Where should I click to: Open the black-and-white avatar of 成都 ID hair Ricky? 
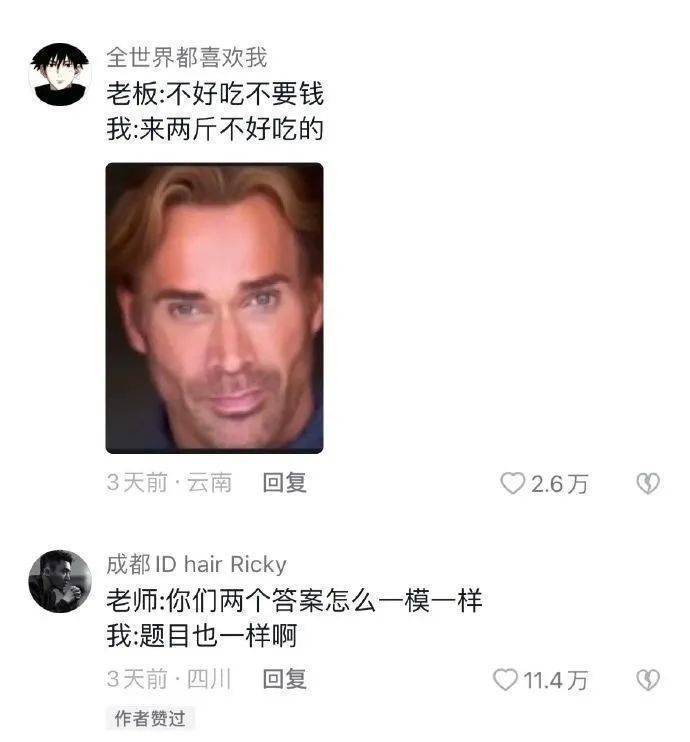pos(60,581)
